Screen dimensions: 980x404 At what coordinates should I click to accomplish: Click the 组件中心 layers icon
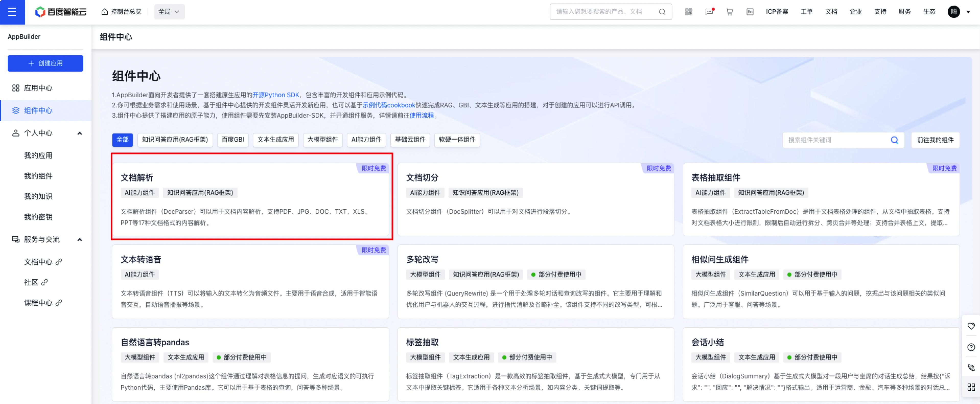pyautogui.click(x=16, y=110)
